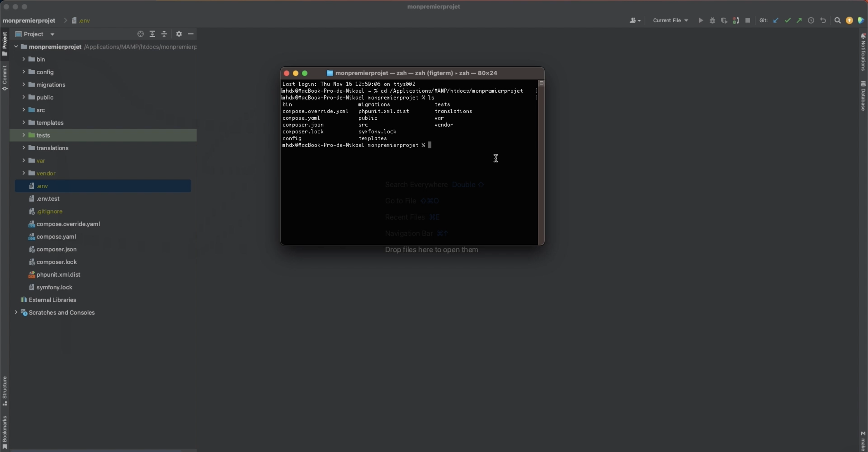Click Expand All icon in Project panel
This screenshot has width=868, height=452.
152,34
